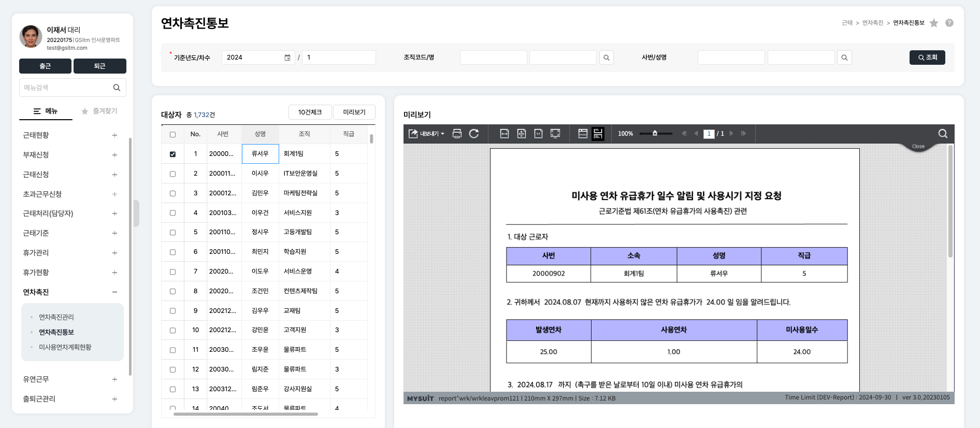Click the star icon to favorite this page
This screenshot has height=428, width=980.
(934, 23)
